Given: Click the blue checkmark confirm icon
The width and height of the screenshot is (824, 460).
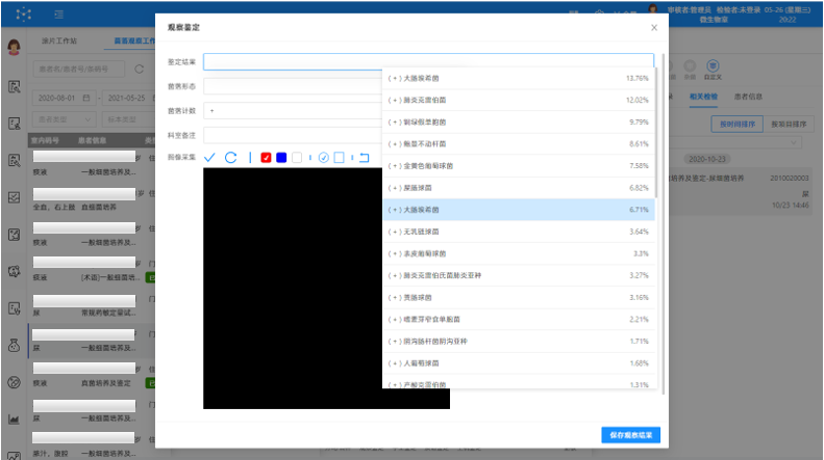Looking at the screenshot, I should click(x=210, y=158).
